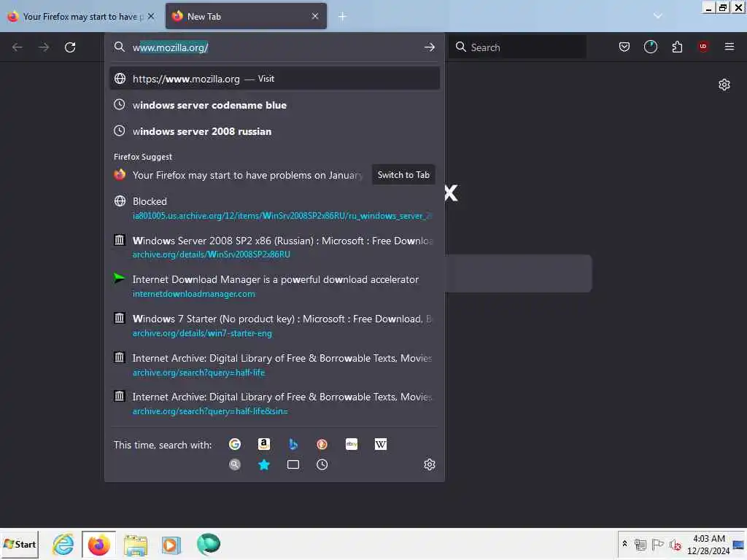Screen dimensions: 747x560
Task: Open the Windows Start menu
Action: point(20,544)
